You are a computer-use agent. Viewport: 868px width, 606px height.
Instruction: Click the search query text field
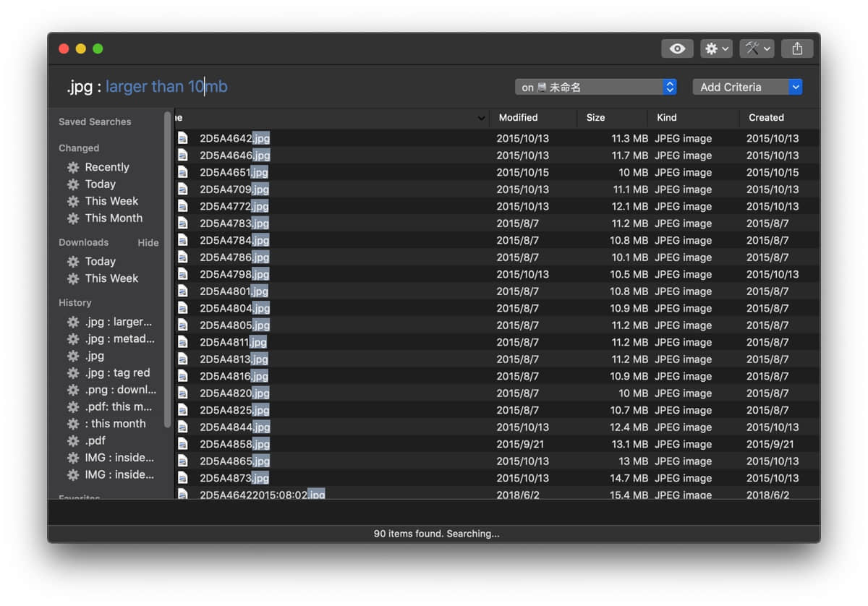[x=289, y=87]
